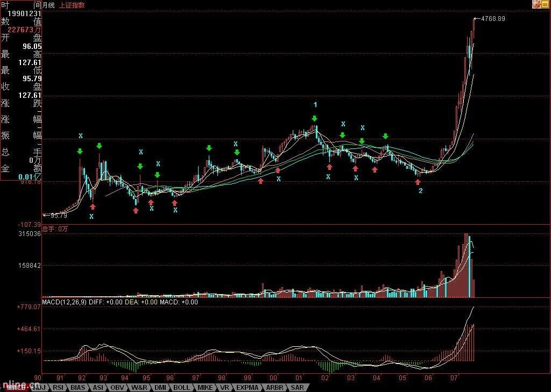Click the 91 year marker on time axis
551x392 pixels.
(x=60, y=378)
